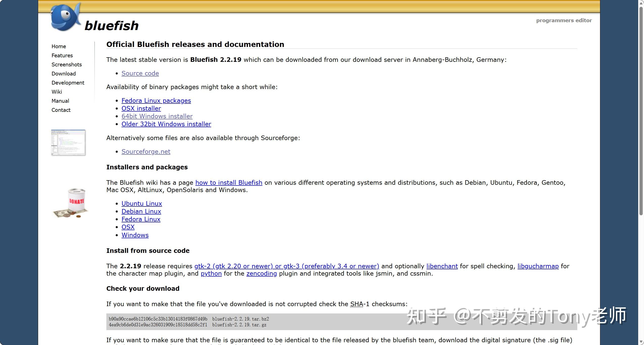Click the libenchant link
The height and width of the screenshot is (345, 644).
[x=442, y=266]
